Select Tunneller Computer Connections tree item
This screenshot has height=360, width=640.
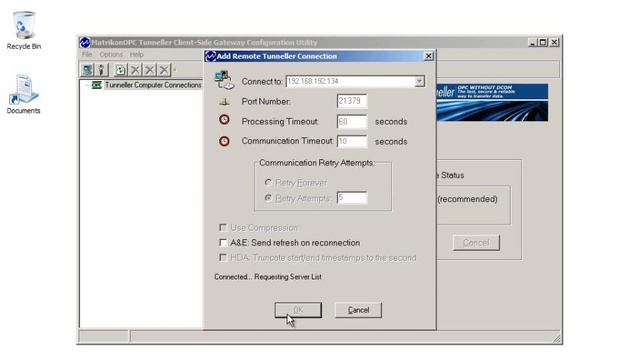[x=153, y=85]
